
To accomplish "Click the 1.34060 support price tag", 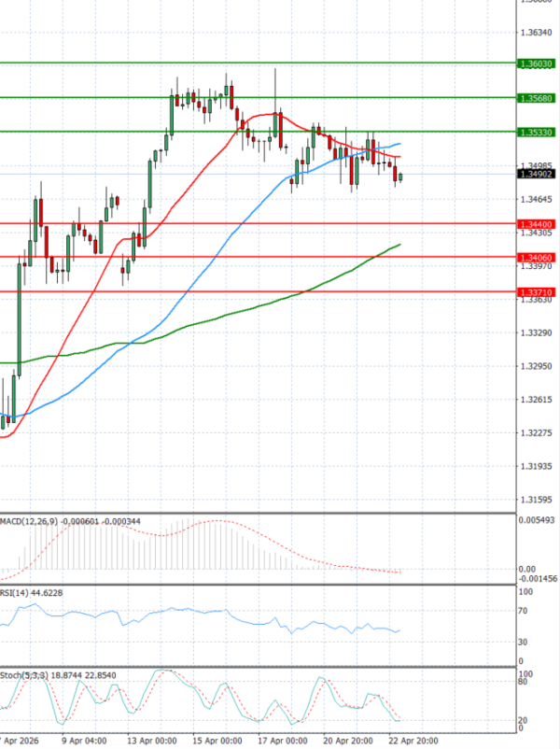I will (535, 257).
